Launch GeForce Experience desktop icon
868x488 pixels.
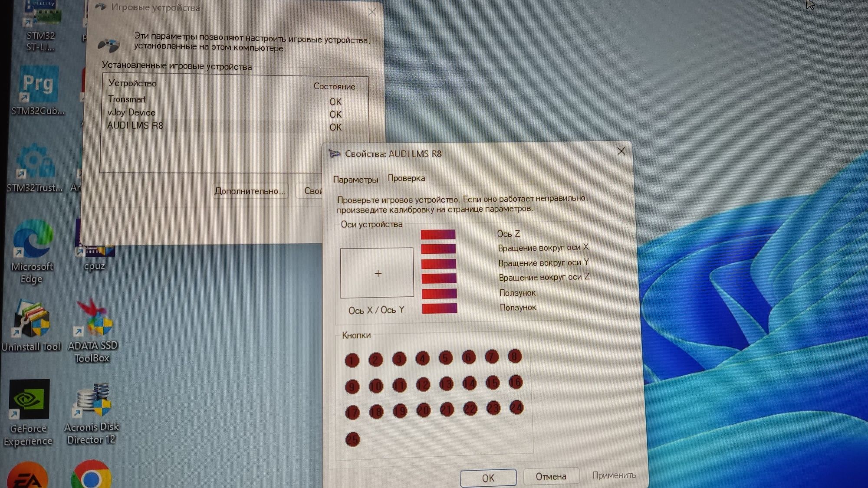pyautogui.click(x=29, y=412)
